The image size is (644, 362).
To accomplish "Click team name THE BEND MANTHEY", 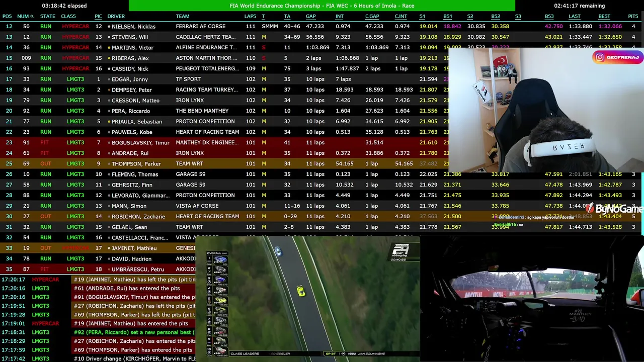I will point(202,111).
